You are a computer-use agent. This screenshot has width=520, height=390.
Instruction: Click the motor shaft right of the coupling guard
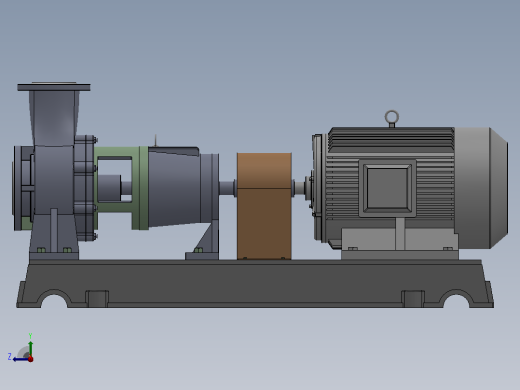[299, 189]
